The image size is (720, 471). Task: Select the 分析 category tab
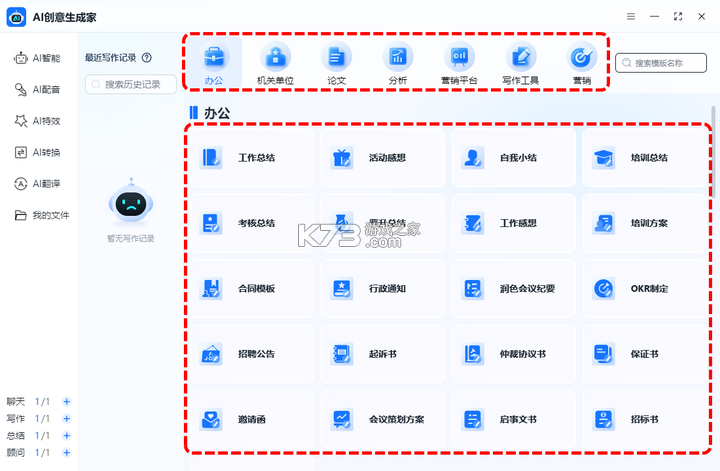tap(398, 63)
